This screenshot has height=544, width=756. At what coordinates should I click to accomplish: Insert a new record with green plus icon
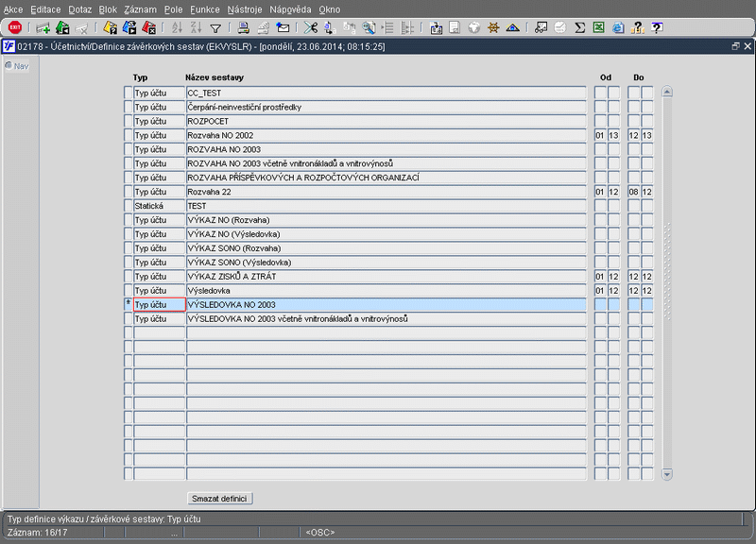click(x=43, y=28)
